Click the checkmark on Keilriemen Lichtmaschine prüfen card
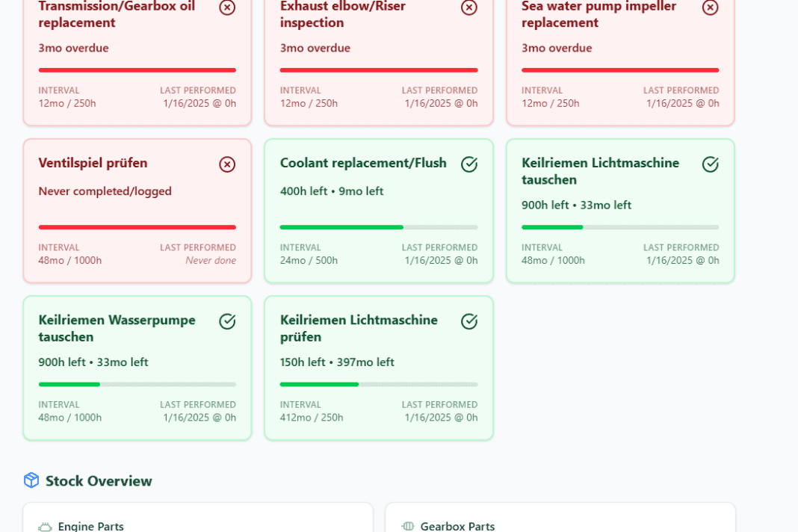 (x=469, y=321)
